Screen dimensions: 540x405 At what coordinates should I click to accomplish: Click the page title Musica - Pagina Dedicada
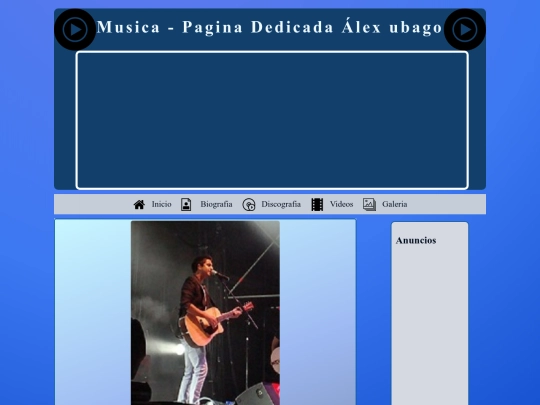pos(269,27)
